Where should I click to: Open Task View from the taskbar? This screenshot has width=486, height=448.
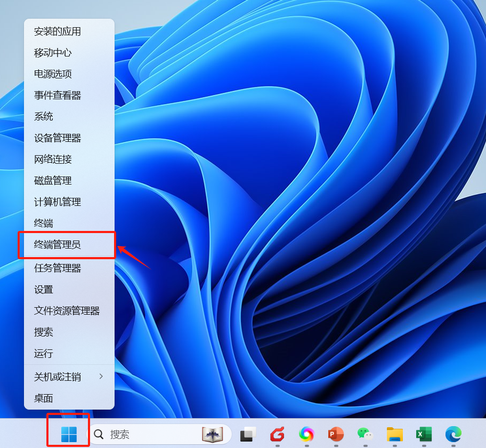(x=248, y=434)
